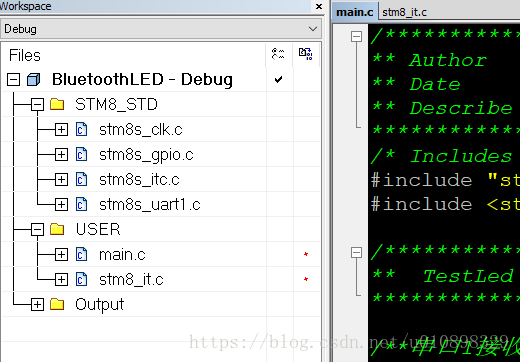Click the first #include line with quotes
This screenshot has width=520, height=362.
[445, 180]
